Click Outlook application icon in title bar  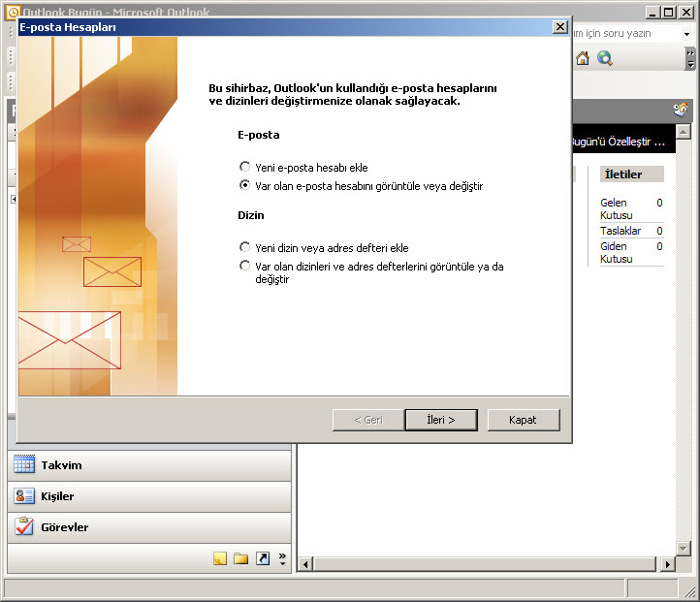(x=14, y=12)
